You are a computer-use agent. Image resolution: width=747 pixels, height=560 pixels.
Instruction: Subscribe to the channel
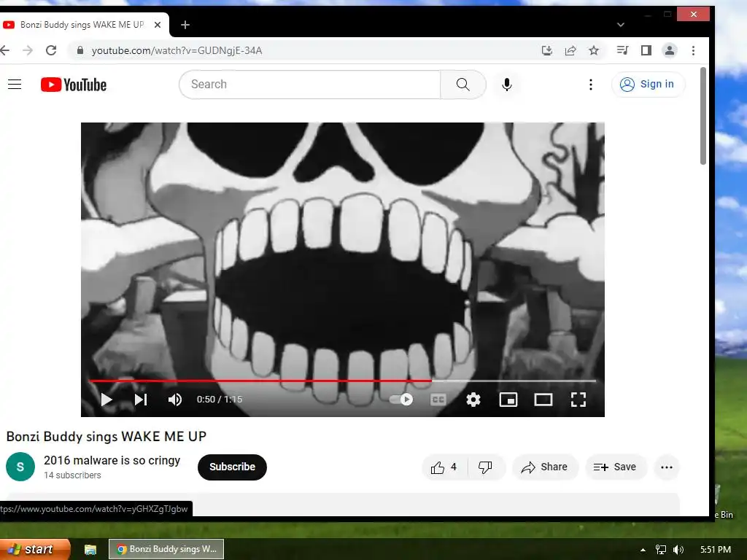pos(232,467)
